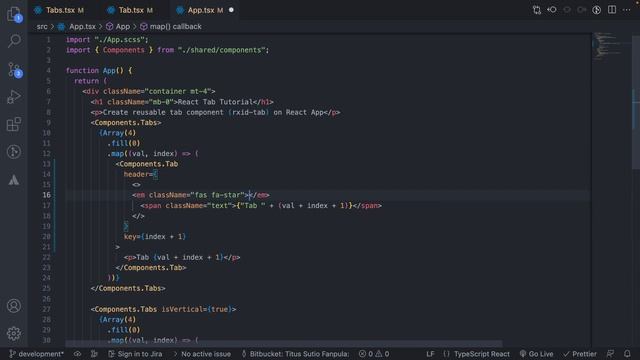Open the Run and Debug view
640x360 pixels.
coord(14,97)
